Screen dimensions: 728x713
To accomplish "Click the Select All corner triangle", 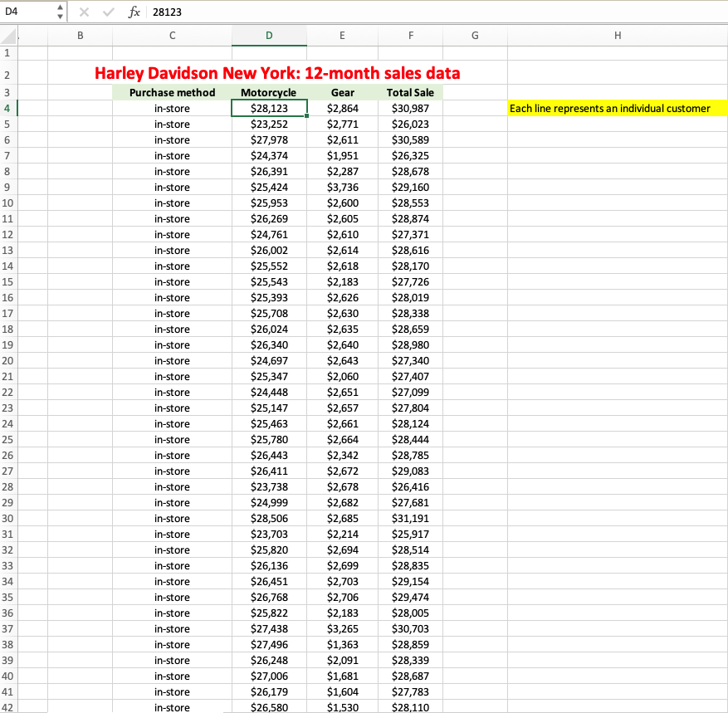I will 9,36.
